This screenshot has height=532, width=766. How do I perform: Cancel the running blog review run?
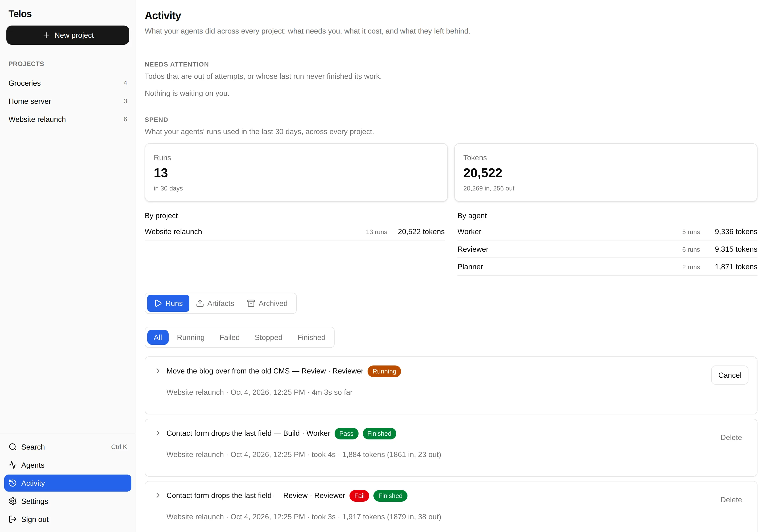tap(730, 375)
